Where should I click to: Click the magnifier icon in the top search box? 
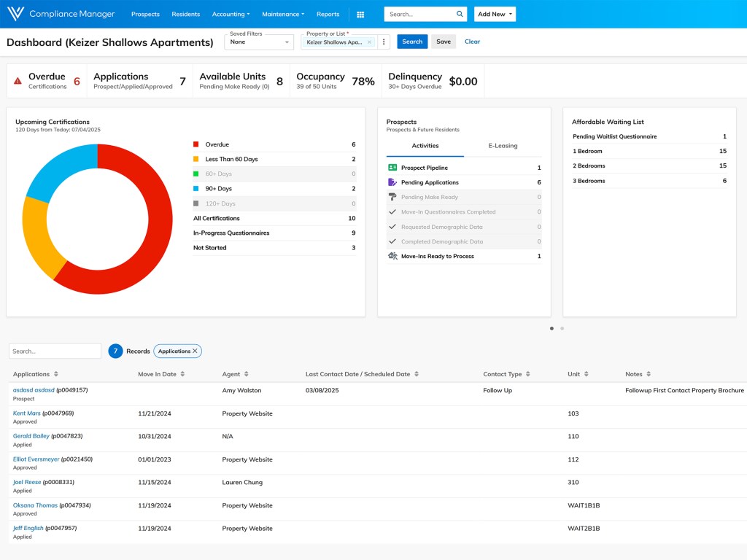point(460,14)
